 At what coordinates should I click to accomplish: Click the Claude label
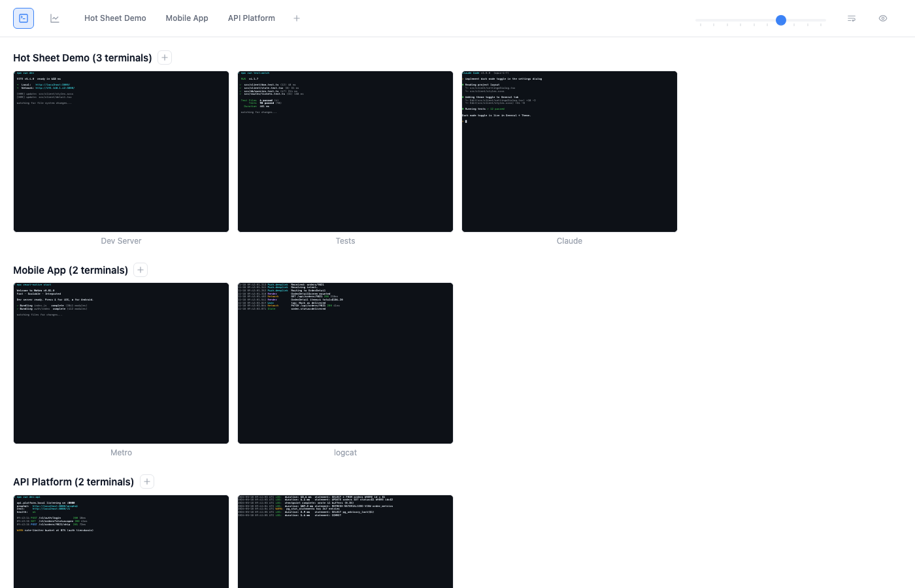point(570,241)
